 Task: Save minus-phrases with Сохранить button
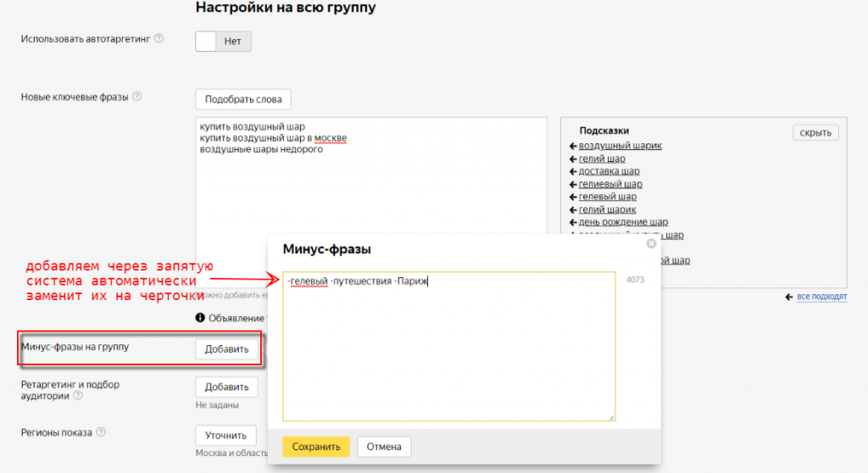[315, 447]
